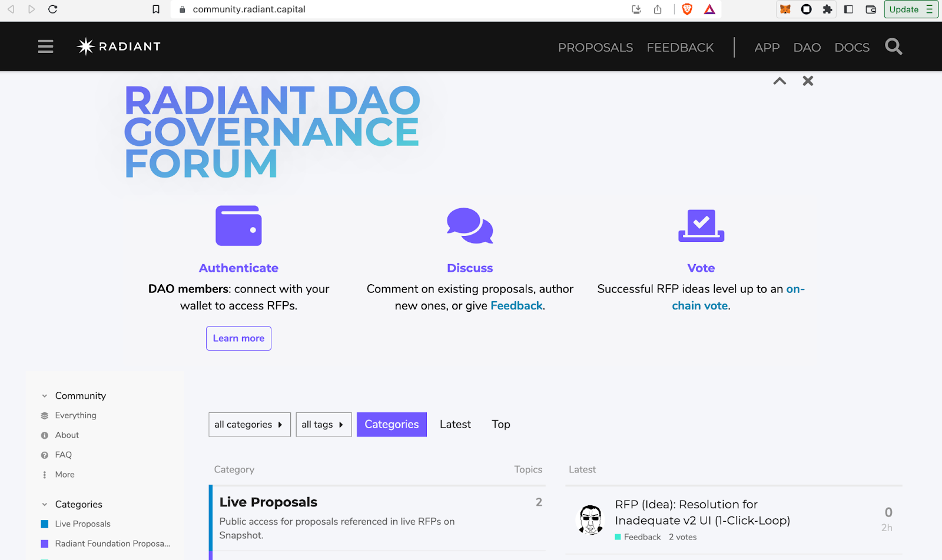Click the Discuss chat bubbles icon
The width and height of the screenshot is (942, 560).
[x=470, y=225]
